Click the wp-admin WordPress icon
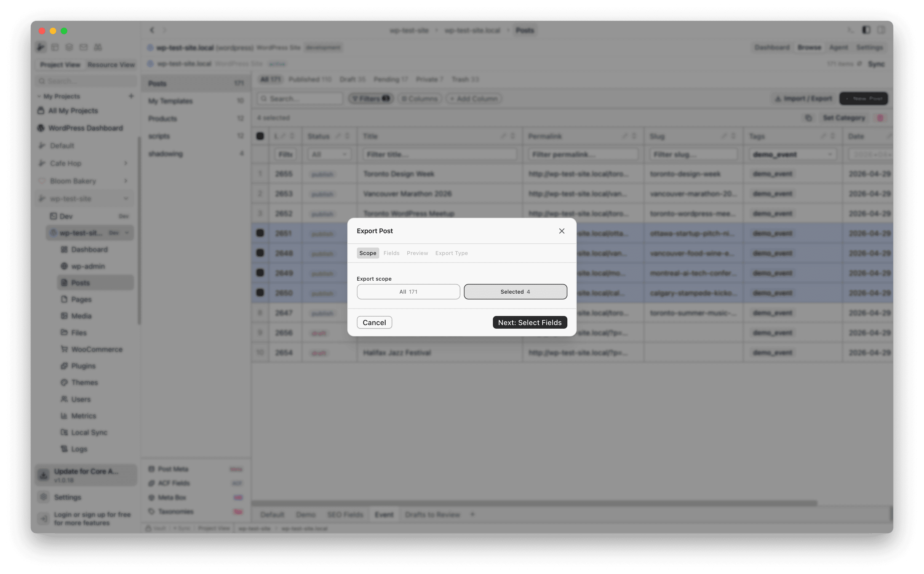This screenshot has width=924, height=574. pos(64,266)
